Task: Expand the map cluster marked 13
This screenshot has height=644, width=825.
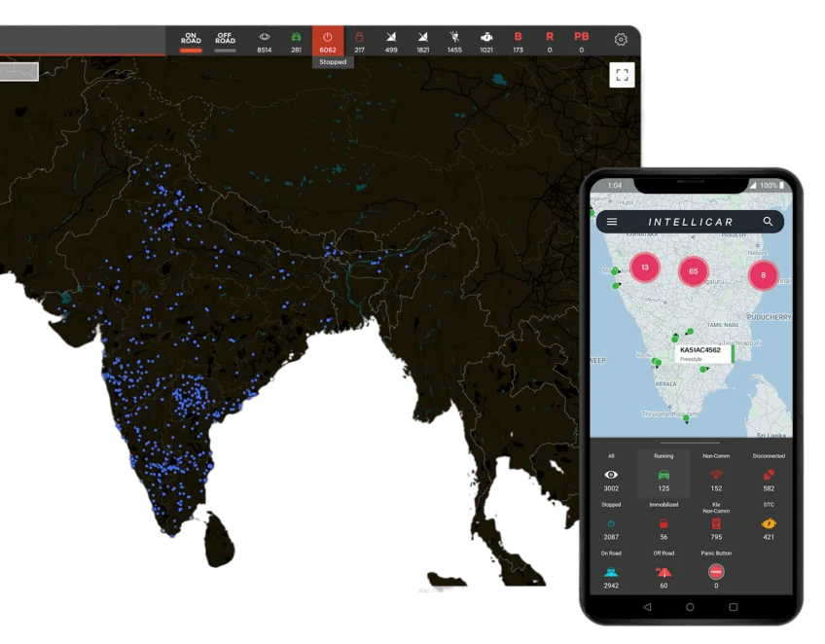Action: click(644, 267)
